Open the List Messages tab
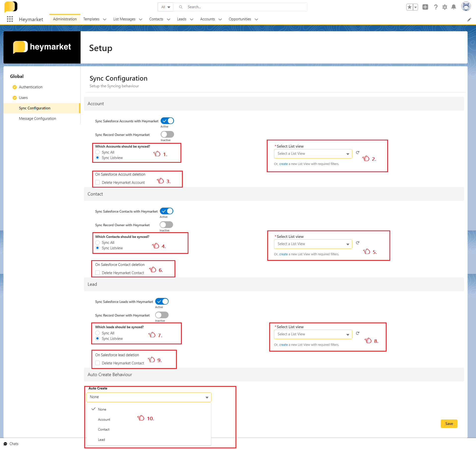 click(x=124, y=19)
